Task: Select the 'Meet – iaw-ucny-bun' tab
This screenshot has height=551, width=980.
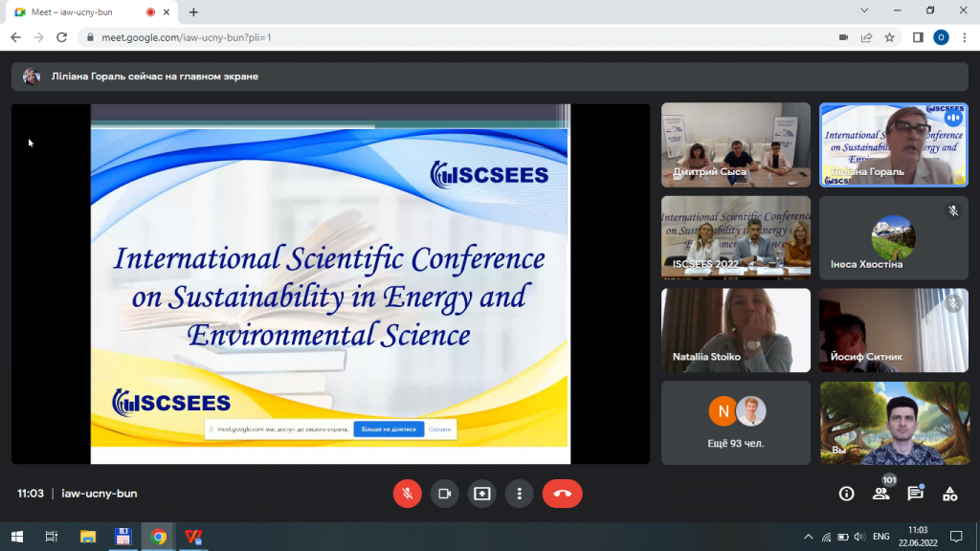Action: tap(92, 11)
